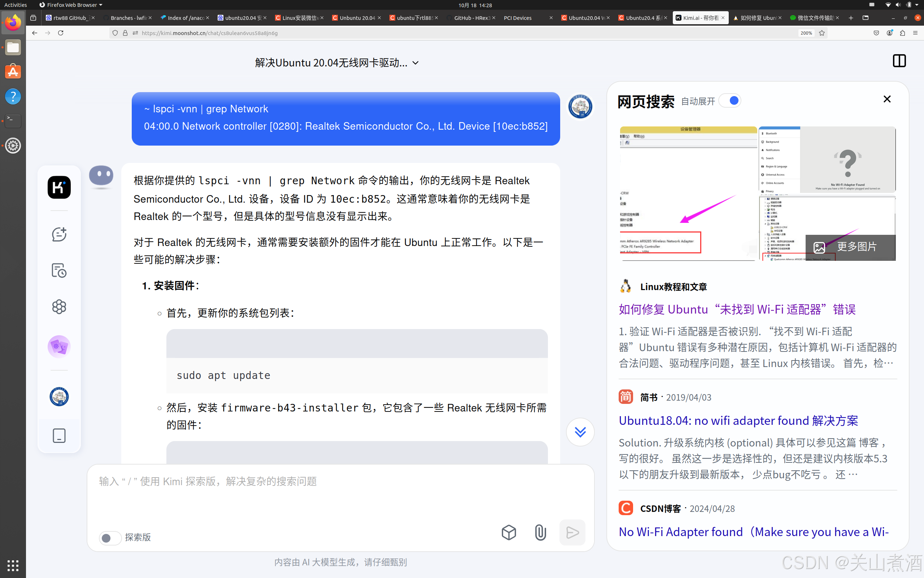Viewport: 924px width, 578px height.
Task: Open 'Ubuntu18.04: no wifi adapter found' link
Action: [738, 420]
